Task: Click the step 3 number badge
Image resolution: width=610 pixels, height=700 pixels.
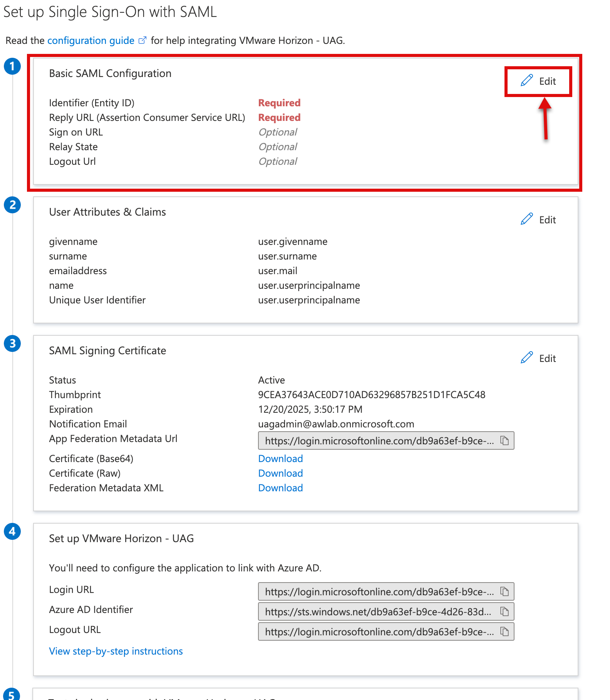Action: click(12, 343)
